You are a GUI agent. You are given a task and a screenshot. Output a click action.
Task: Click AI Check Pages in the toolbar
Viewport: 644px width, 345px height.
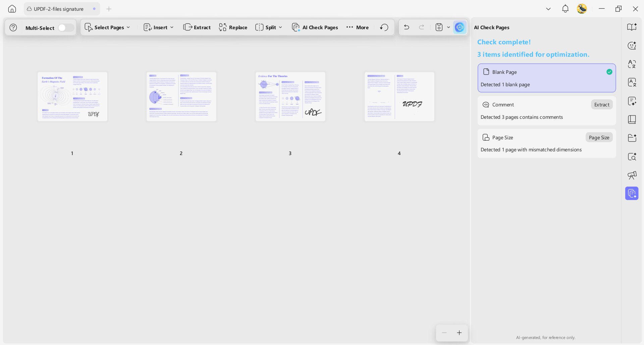[315, 28]
